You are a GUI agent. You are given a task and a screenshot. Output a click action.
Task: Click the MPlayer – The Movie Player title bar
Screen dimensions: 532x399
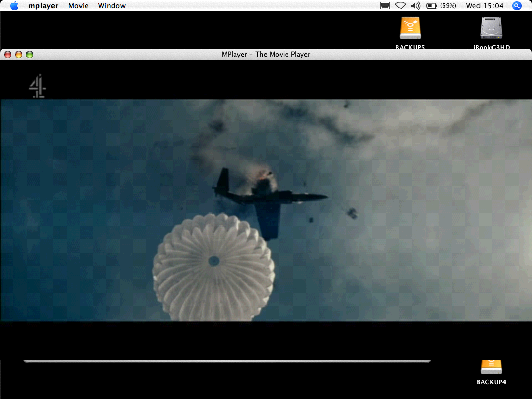pyautogui.click(x=266, y=54)
